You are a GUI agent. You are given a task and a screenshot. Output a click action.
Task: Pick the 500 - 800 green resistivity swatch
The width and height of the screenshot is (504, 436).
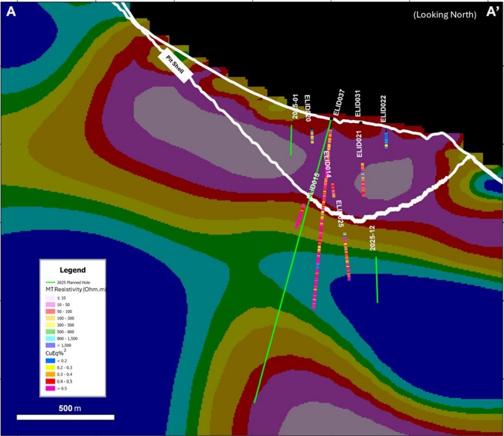[51, 332]
